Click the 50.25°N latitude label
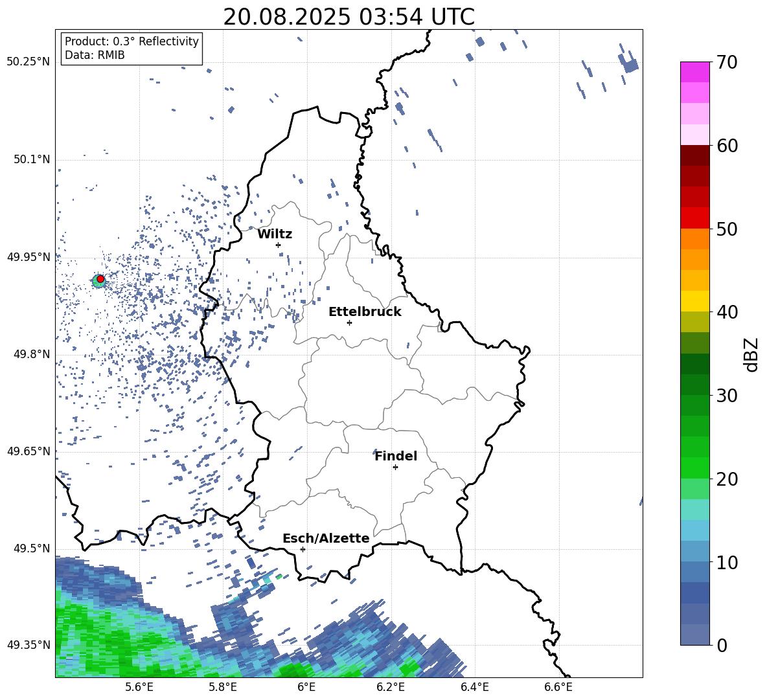Image resolution: width=767 pixels, height=700 pixels. point(29,62)
